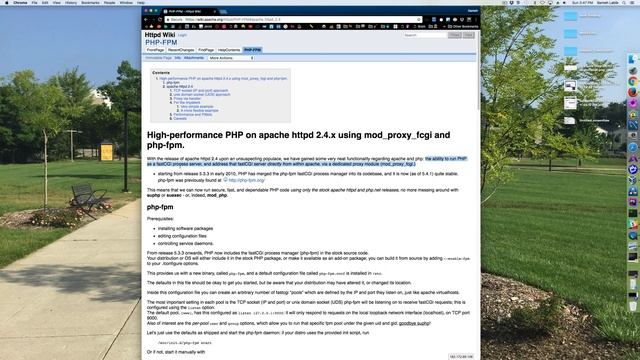
Task: Click the Spotlight search magnifier icon
Action: 624,2
